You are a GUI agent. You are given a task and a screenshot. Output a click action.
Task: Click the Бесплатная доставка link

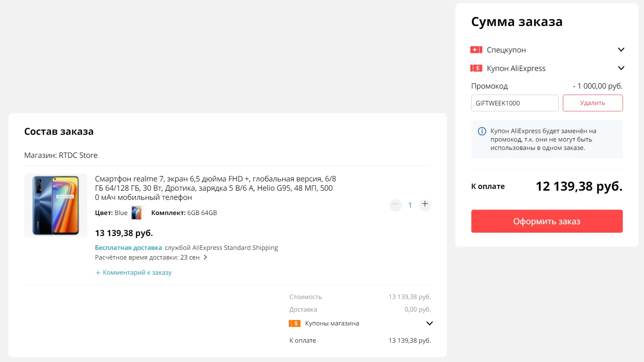click(x=128, y=248)
